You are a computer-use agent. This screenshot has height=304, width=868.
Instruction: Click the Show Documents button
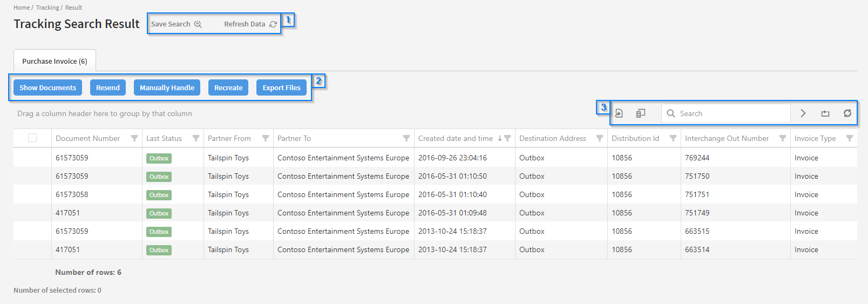coord(48,87)
